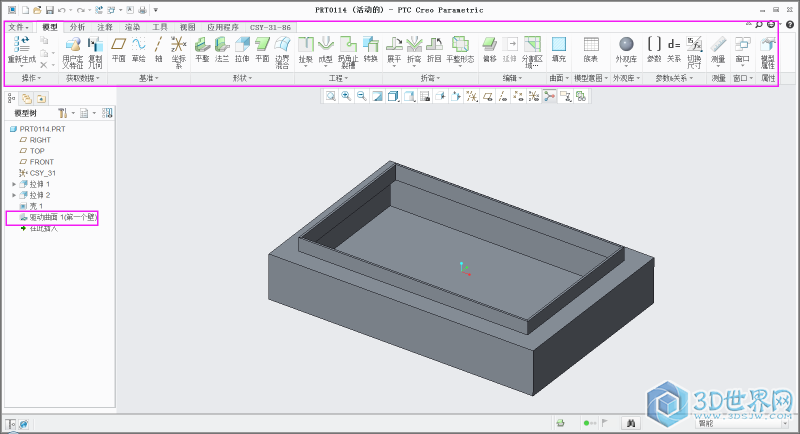Toggle datum point display in graphics toolbar

tap(518, 96)
